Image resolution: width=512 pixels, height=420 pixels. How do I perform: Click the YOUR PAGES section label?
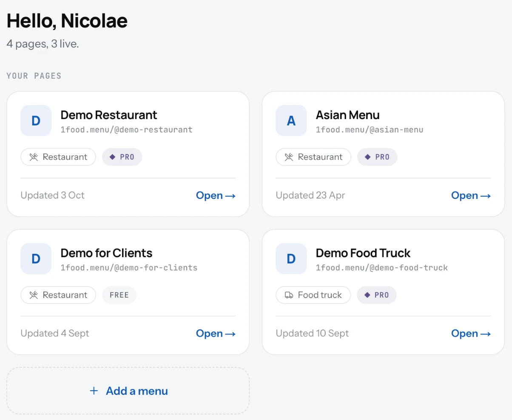click(34, 76)
